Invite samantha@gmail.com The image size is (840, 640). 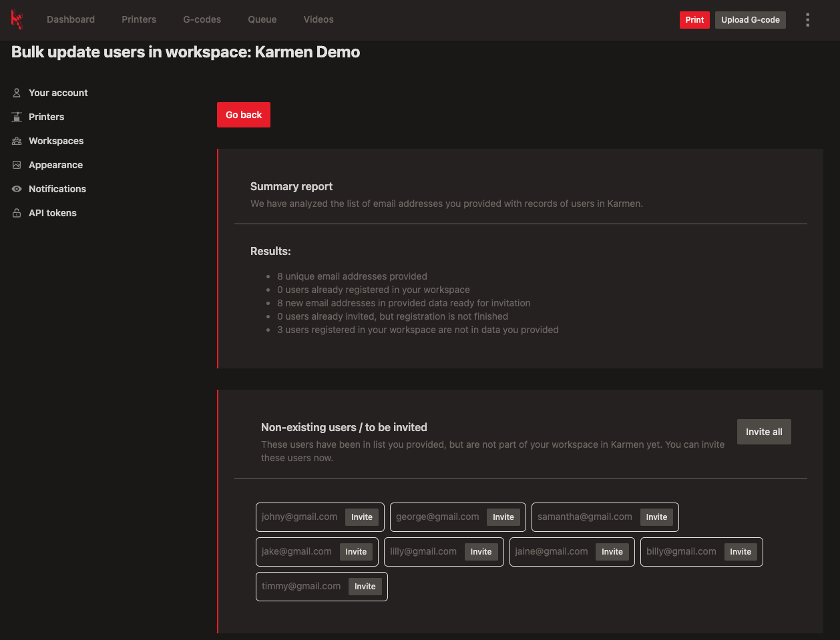pos(656,517)
